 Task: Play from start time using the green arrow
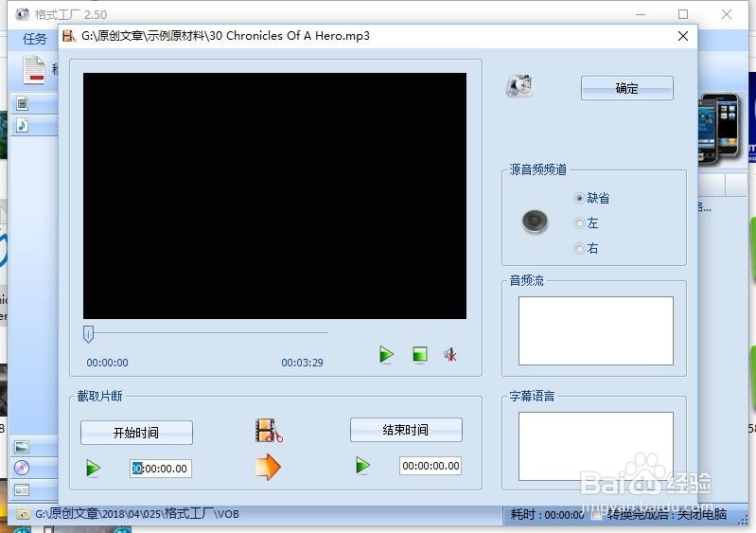click(93, 468)
